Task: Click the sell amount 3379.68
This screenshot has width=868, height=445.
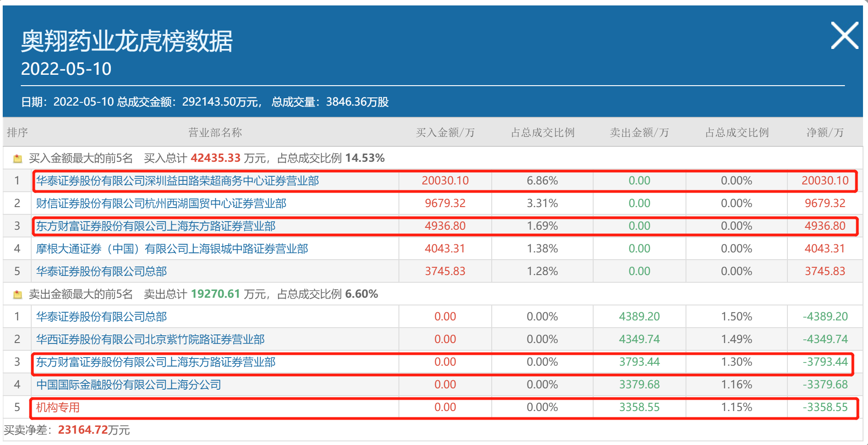Action: point(639,385)
